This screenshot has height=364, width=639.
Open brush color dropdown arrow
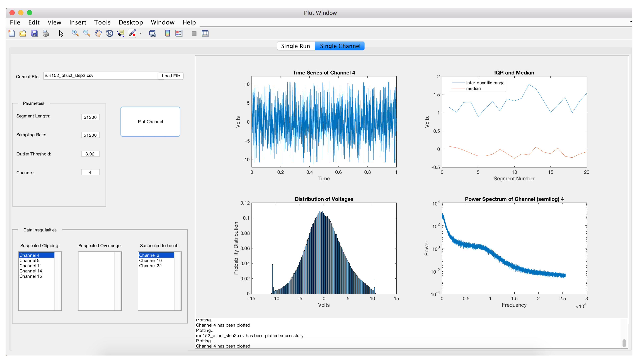(x=141, y=33)
